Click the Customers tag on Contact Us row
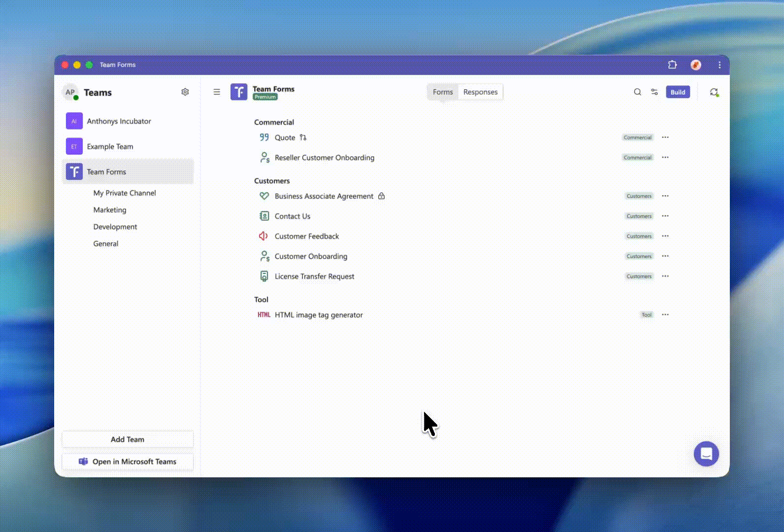Viewport: 784px width, 532px height. pyautogui.click(x=639, y=216)
